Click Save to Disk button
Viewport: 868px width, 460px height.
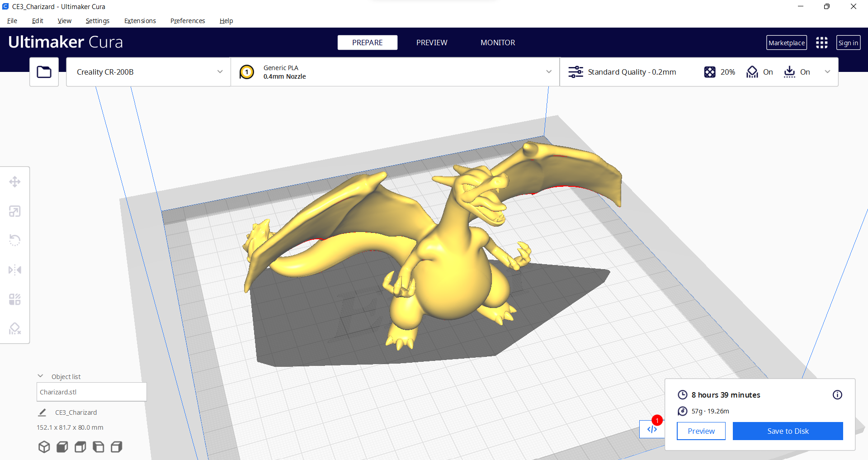pos(788,431)
